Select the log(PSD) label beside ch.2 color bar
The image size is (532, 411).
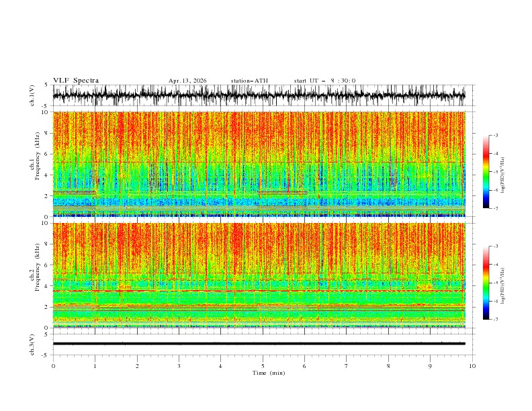click(x=502, y=285)
